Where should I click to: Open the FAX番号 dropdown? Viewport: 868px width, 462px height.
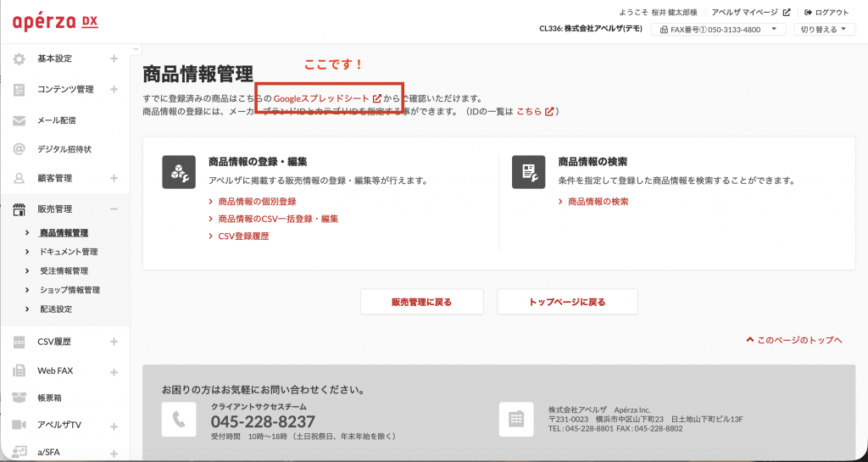click(721, 30)
